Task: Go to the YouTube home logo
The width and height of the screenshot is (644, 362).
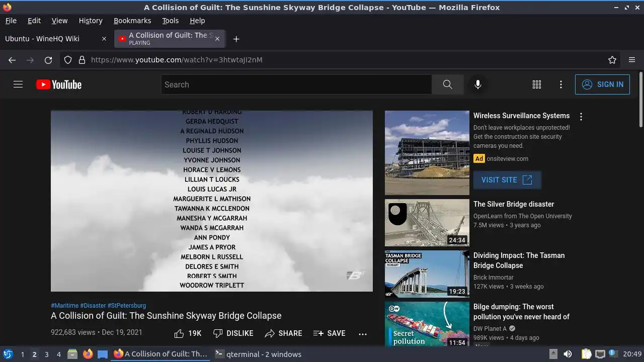Action: pos(59,84)
